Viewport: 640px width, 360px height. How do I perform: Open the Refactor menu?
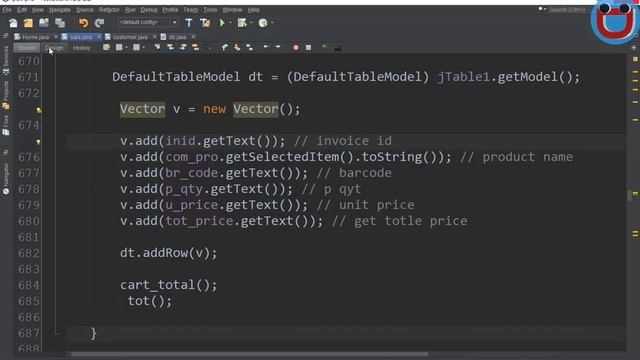coord(109,10)
